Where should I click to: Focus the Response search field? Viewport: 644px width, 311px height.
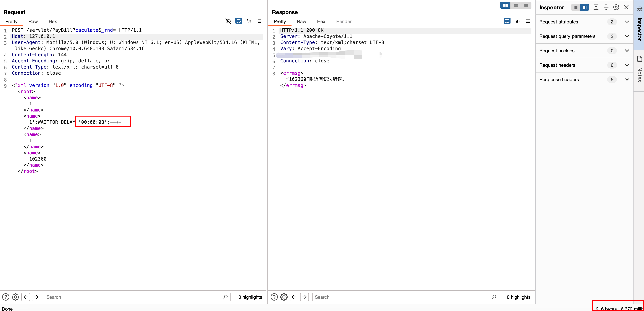point(406,297)
